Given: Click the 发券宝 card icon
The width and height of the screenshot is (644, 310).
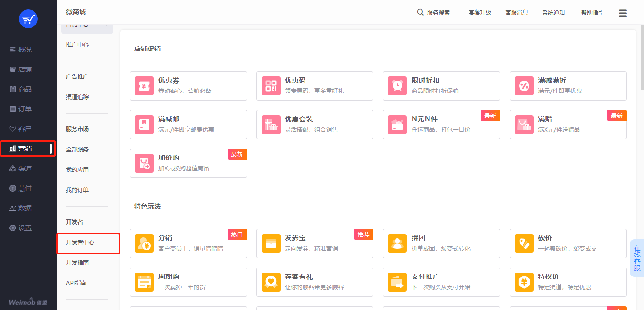Looking at the screenshot, I should (x=271, y=243).
